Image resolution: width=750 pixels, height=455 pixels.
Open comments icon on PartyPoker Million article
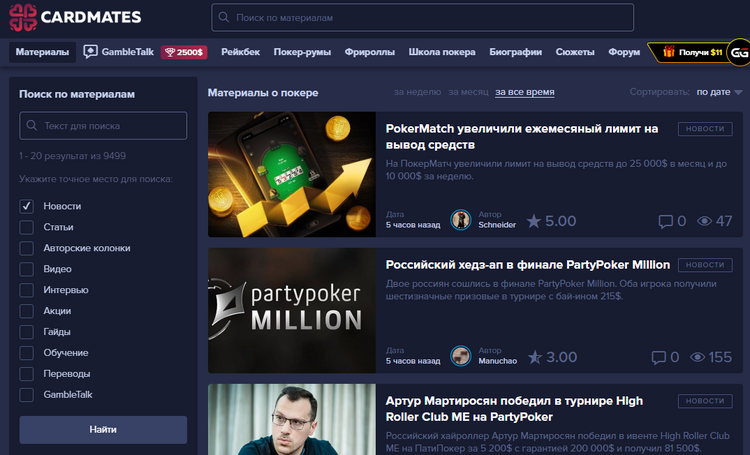pyautogui.click(x=659, y=357)
